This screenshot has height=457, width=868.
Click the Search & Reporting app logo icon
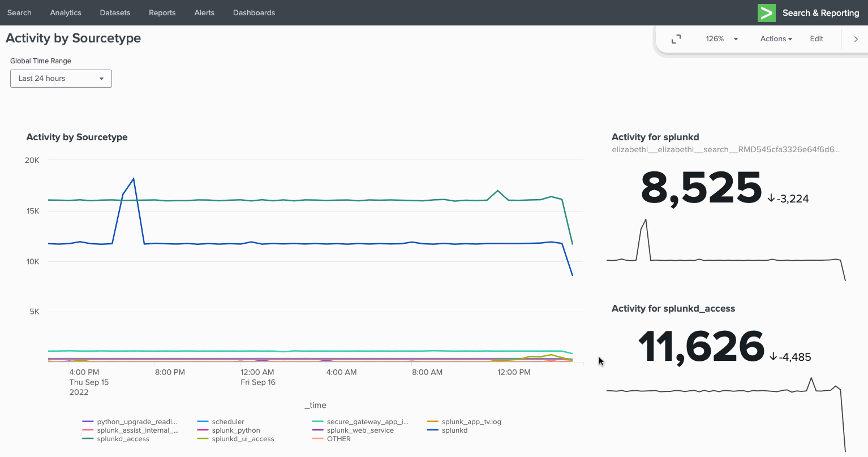[x=766, y=13]
